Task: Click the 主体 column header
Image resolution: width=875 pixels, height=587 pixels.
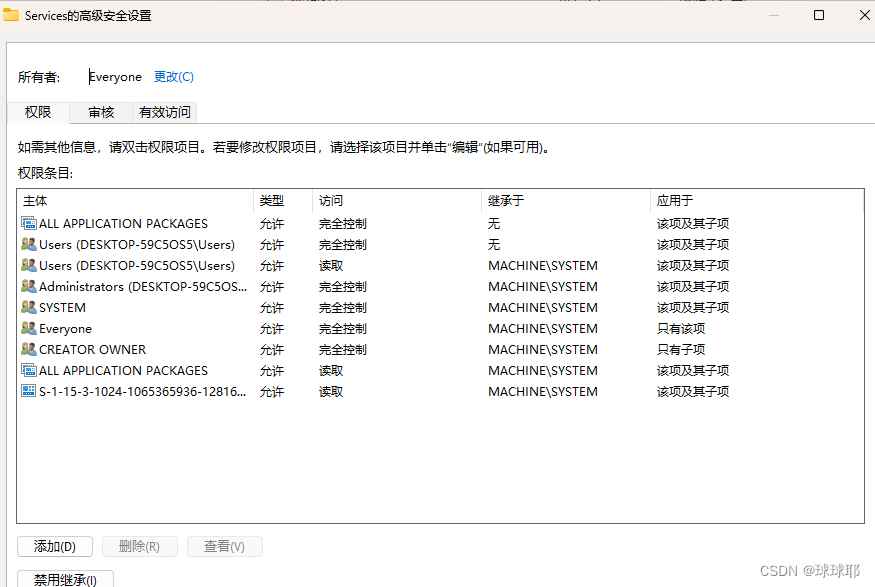Action: 35,200
